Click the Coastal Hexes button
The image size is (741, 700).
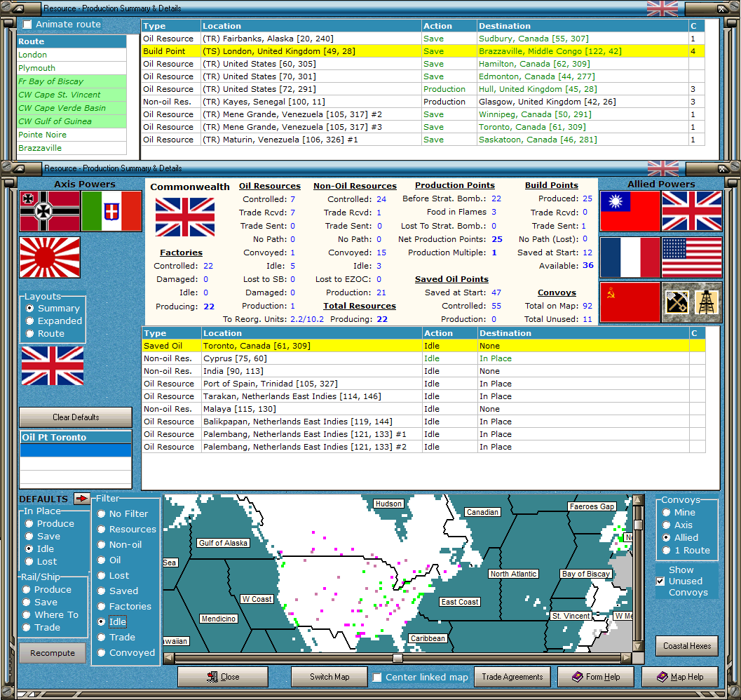(686, 646)
